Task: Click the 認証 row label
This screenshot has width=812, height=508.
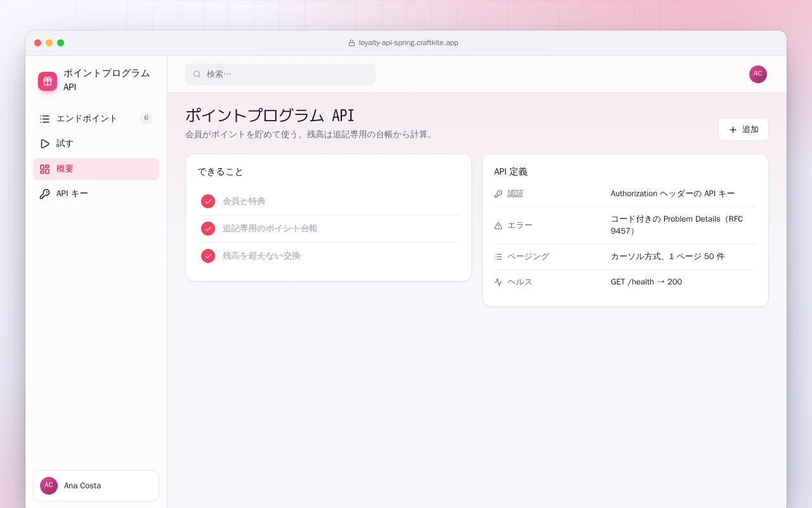Action: (516, 194)
